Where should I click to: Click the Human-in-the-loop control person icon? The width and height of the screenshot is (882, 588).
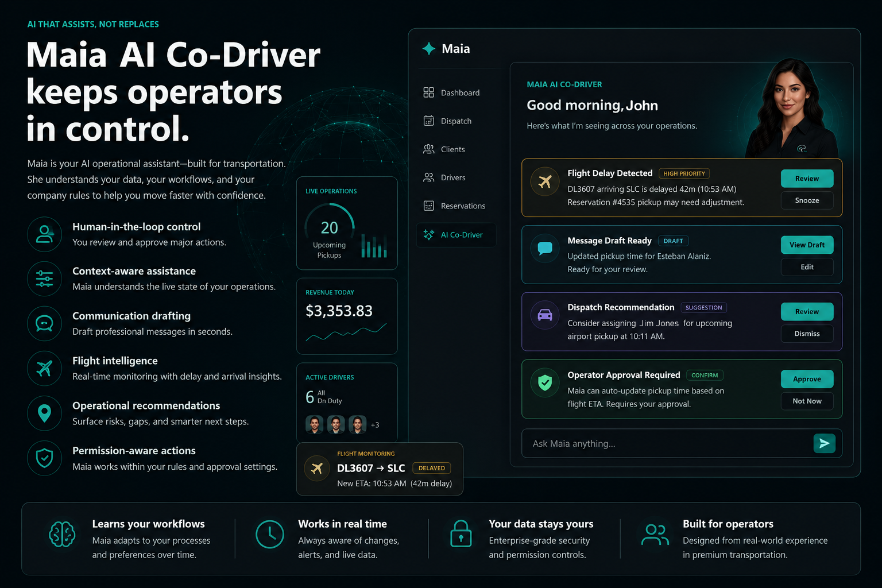[44, 234]
